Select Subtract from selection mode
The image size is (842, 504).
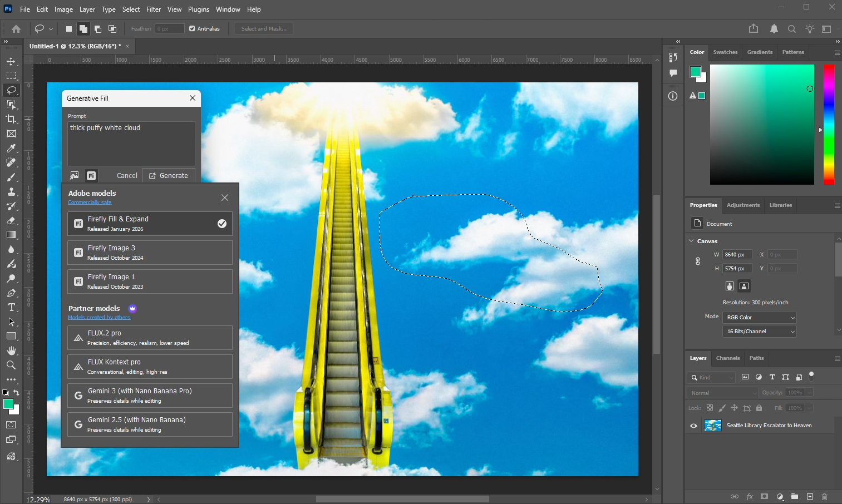click(98, 28)
